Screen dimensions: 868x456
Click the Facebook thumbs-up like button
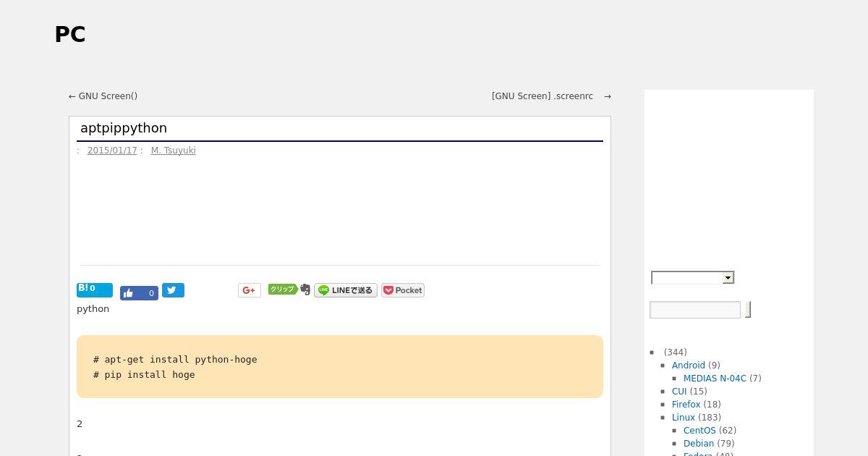point(139,293)
